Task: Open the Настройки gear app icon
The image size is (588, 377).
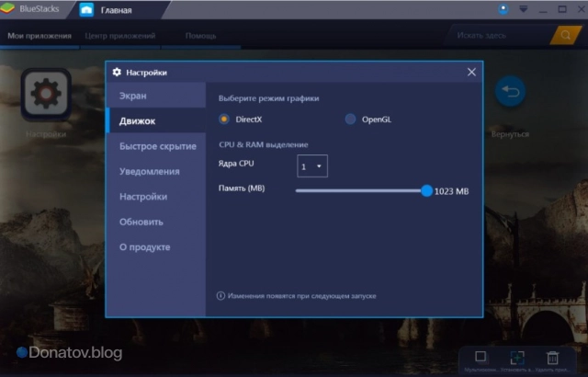Action: (46, 94)
